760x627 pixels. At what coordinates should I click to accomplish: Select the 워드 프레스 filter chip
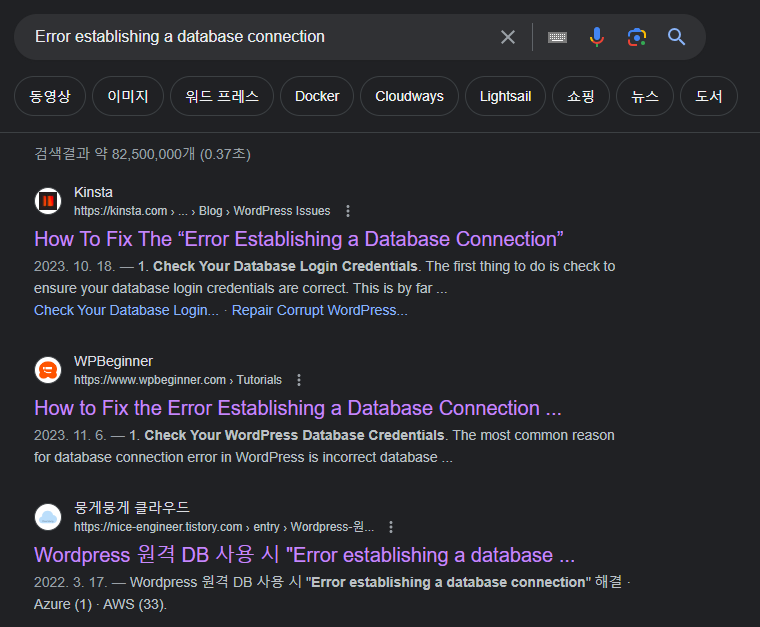click(x=222, y=96)
